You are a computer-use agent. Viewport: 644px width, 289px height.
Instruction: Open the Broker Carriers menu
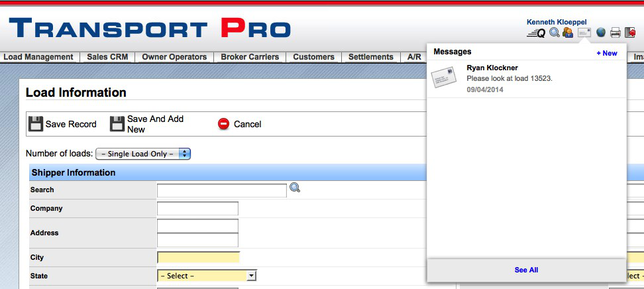pos(250,57)
